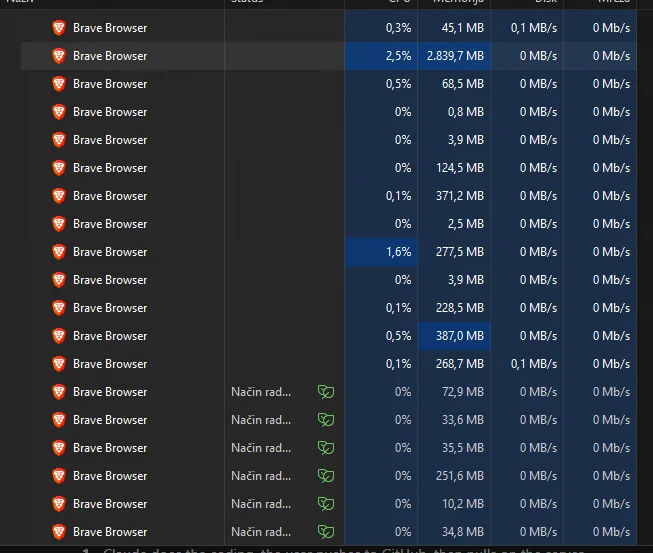
Task: Click efficiency leaf icon in 10,2 MB row
Action: click(x=326, y=503)
